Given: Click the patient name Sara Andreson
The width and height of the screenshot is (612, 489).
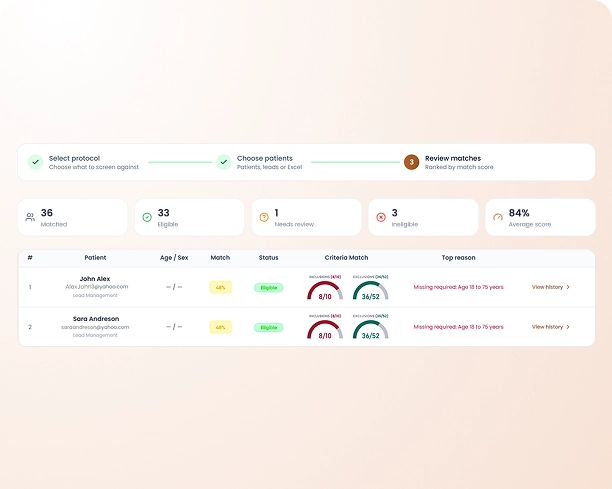Looking at the screenshot, I should pyautogui.click(x=96, y=318).
